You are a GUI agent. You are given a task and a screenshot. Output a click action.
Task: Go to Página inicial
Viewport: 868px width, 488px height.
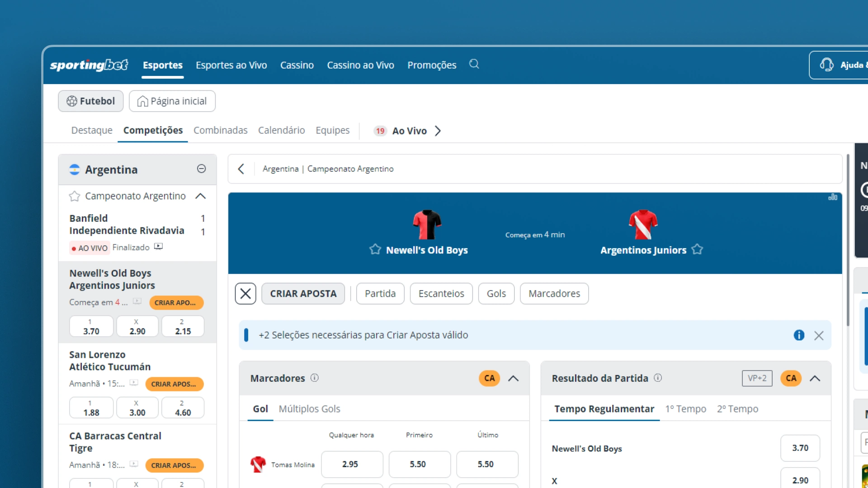172,101
